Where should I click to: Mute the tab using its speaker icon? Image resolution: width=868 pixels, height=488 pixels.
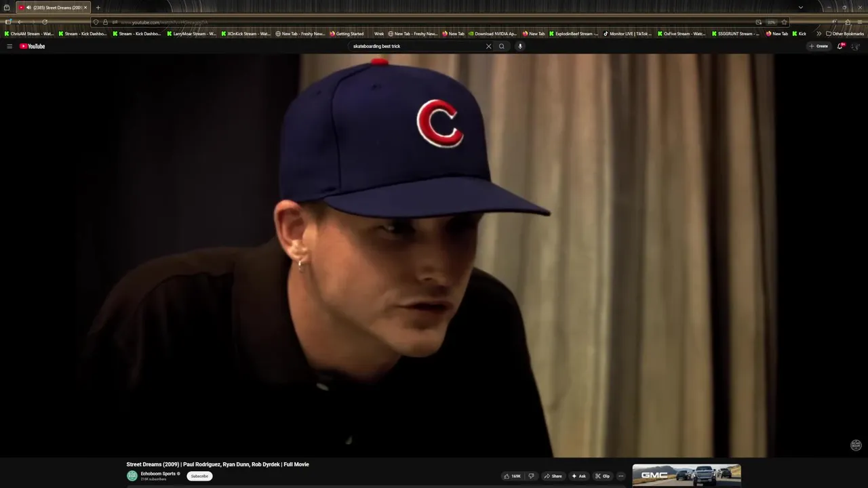28,7
